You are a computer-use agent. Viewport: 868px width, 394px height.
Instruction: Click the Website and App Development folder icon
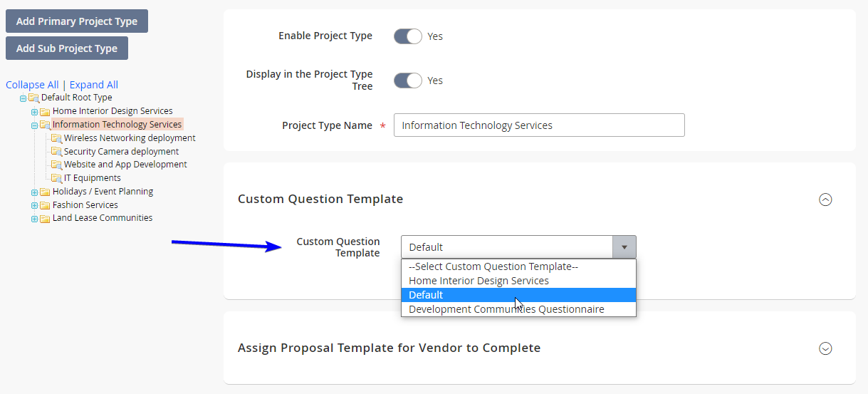click(x=56, y=165)
